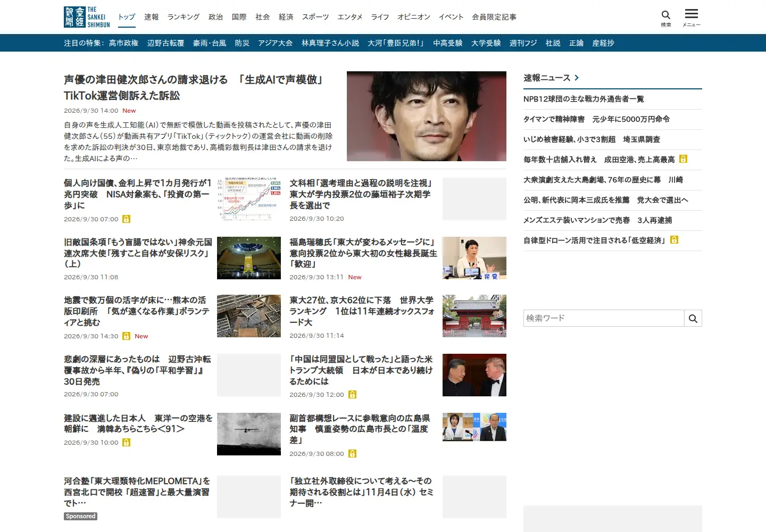This screenshot has height=532, width=766.
Task: Open the 東大27位、京大62位 ranking article
Action: 362,311
